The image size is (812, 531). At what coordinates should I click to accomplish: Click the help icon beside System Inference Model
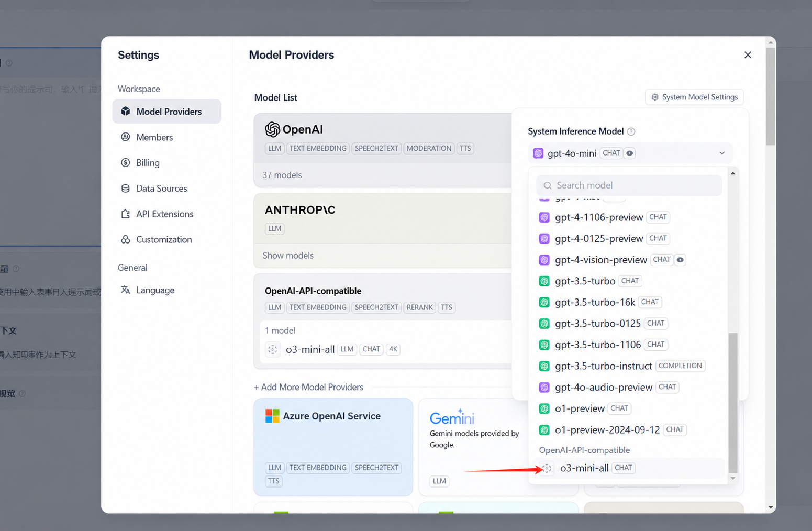(x=631, y=131)
